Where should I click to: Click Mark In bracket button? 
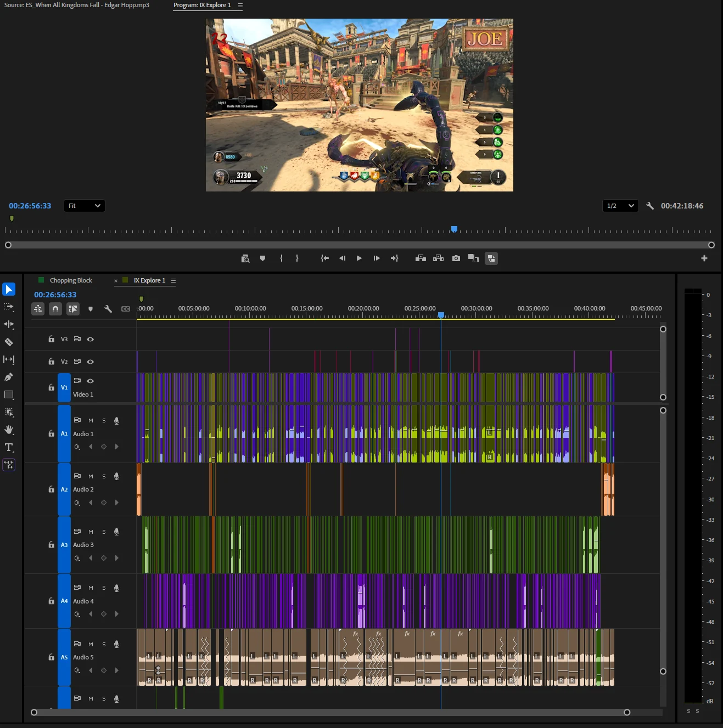coord(282,258)
